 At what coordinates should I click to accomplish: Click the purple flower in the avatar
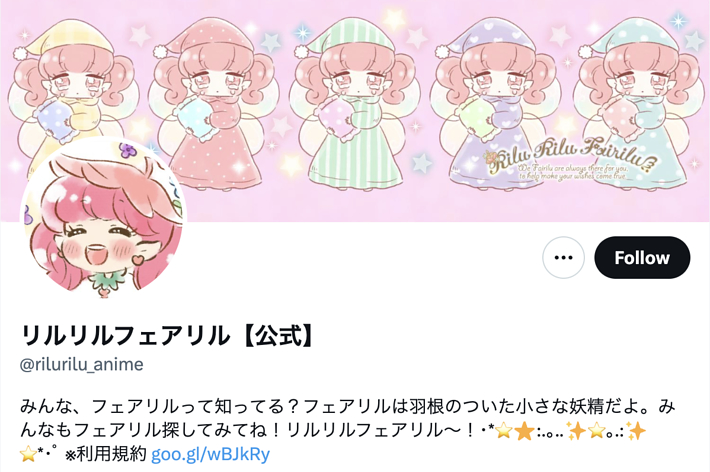[x=129, y=150]
